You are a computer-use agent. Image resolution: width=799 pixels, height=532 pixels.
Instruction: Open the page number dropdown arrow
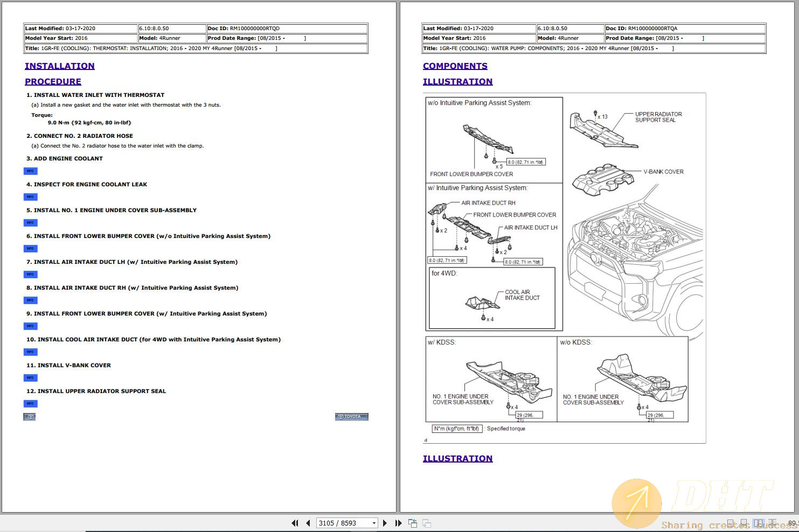374,523
